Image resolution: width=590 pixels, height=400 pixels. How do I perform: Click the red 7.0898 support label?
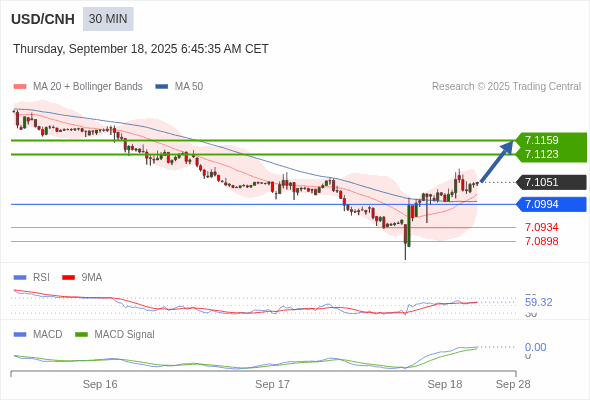(x=542, y=241)
